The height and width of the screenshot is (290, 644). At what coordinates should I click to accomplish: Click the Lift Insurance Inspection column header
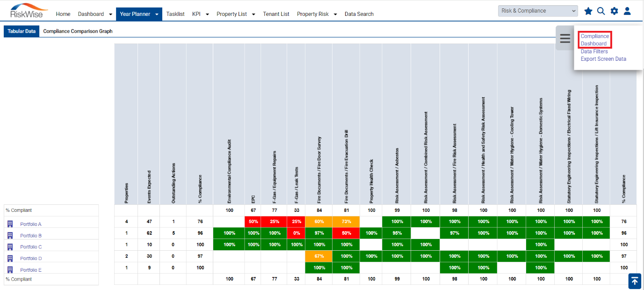(x=596, y=124)
